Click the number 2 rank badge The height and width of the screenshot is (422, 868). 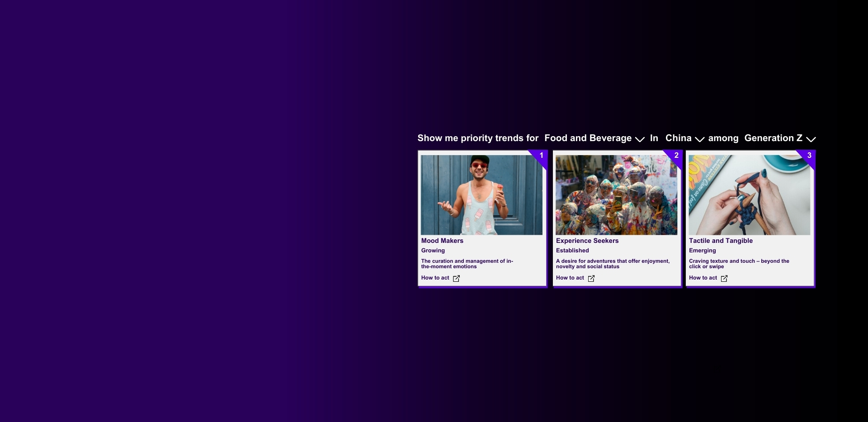[x=676, y=156]
